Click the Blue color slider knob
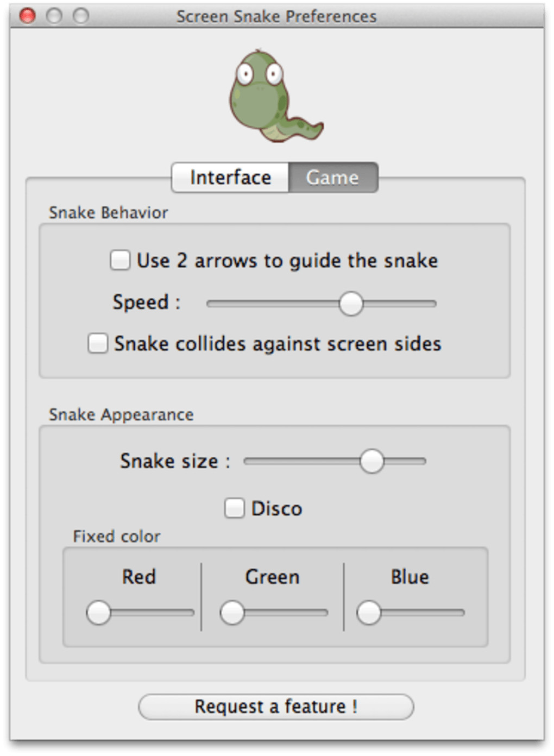 tap(369, 613)
